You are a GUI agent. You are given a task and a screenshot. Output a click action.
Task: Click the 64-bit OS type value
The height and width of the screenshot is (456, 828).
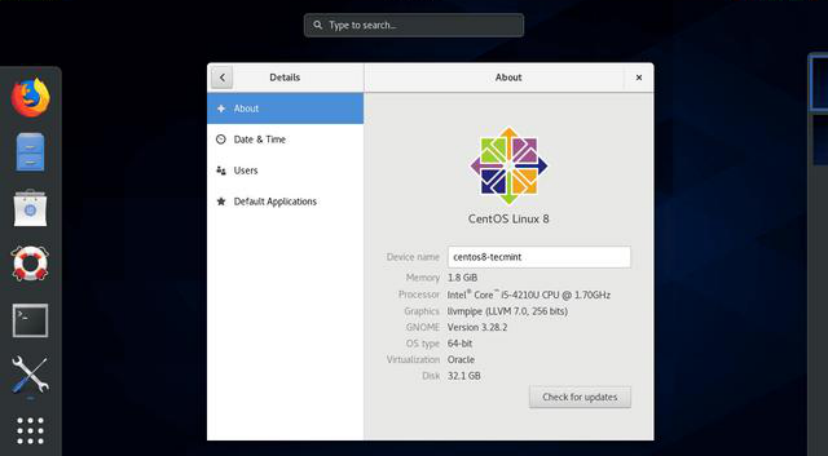460,344
